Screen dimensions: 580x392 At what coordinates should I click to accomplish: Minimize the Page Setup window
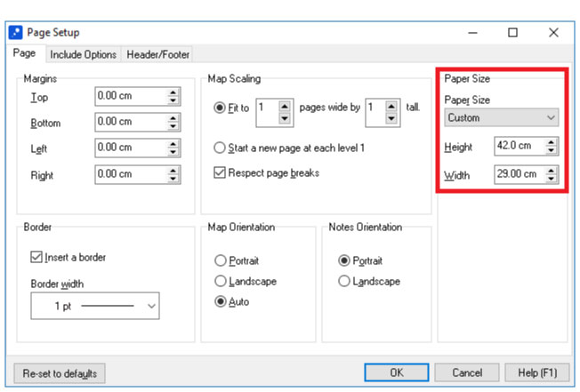click(x=472, y=33)
